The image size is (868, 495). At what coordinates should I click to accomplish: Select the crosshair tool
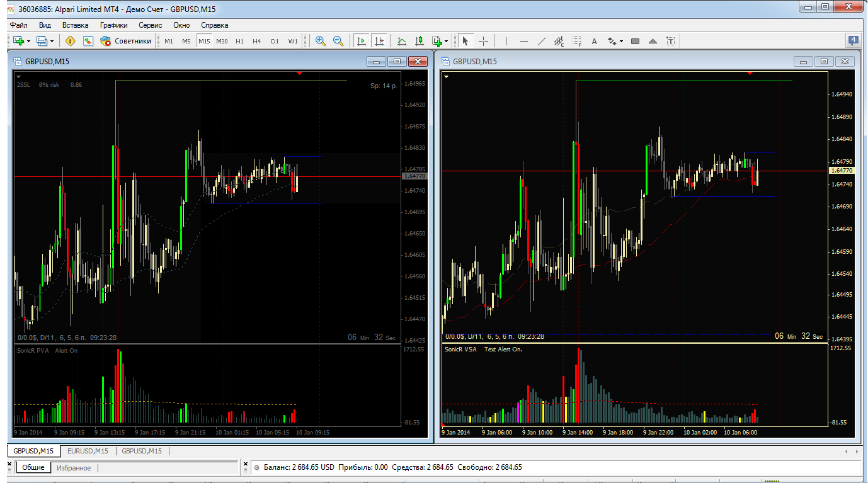click(483, 41)
